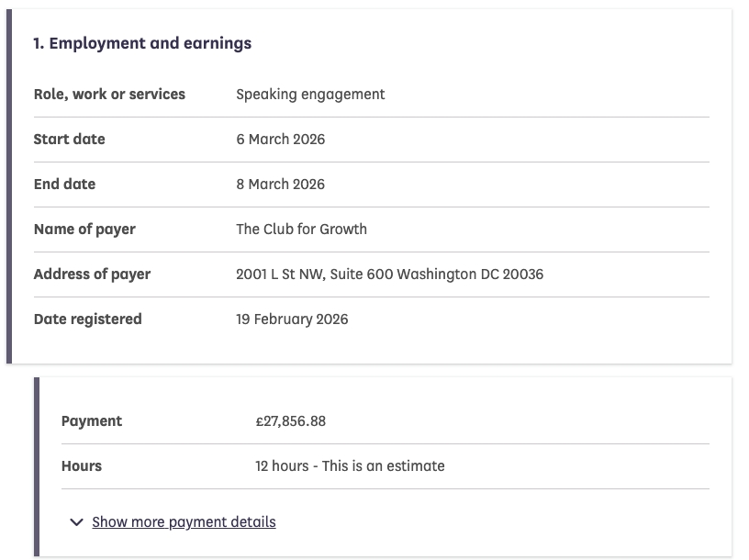Click the Date registered label
This screenshot has height=560, width=749.
click(x=87, y=319)
